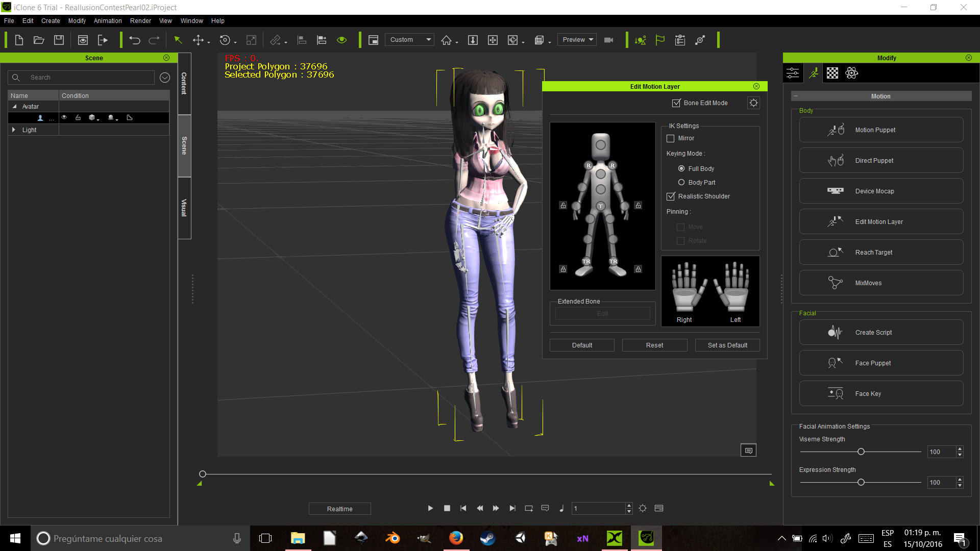Select the Rotate object tool
Image resolution: width=980 pixels, height=551 pixels.
225,40
